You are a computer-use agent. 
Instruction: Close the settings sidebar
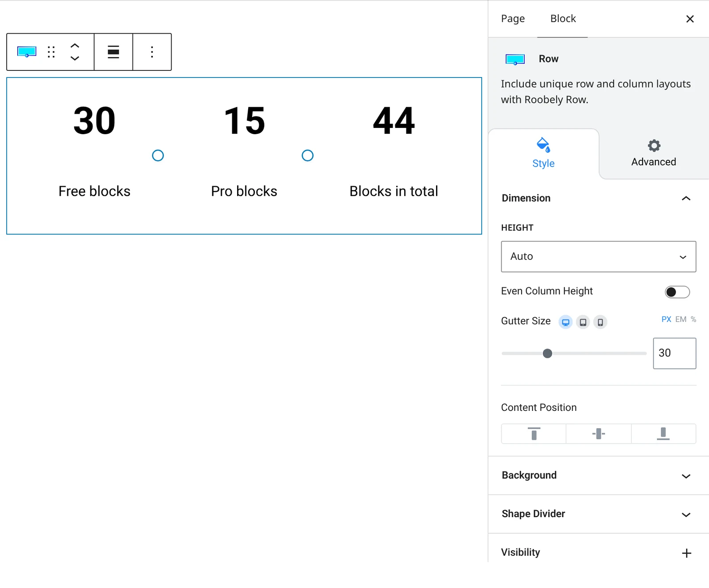690,19
